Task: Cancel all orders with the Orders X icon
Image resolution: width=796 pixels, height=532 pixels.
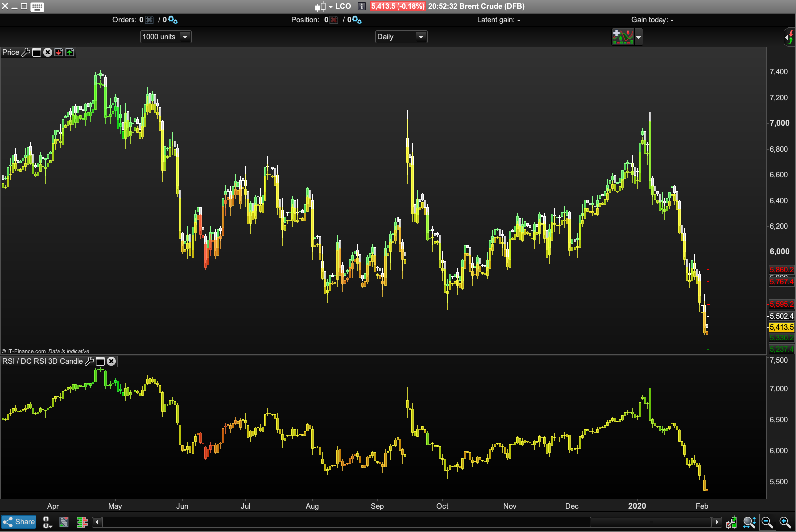Action: pos(149,20)
